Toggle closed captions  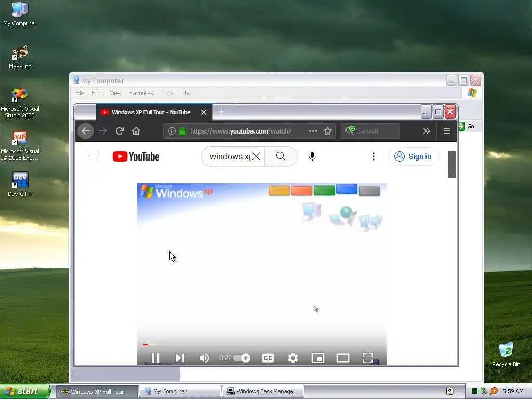click(x=268, y=358)
